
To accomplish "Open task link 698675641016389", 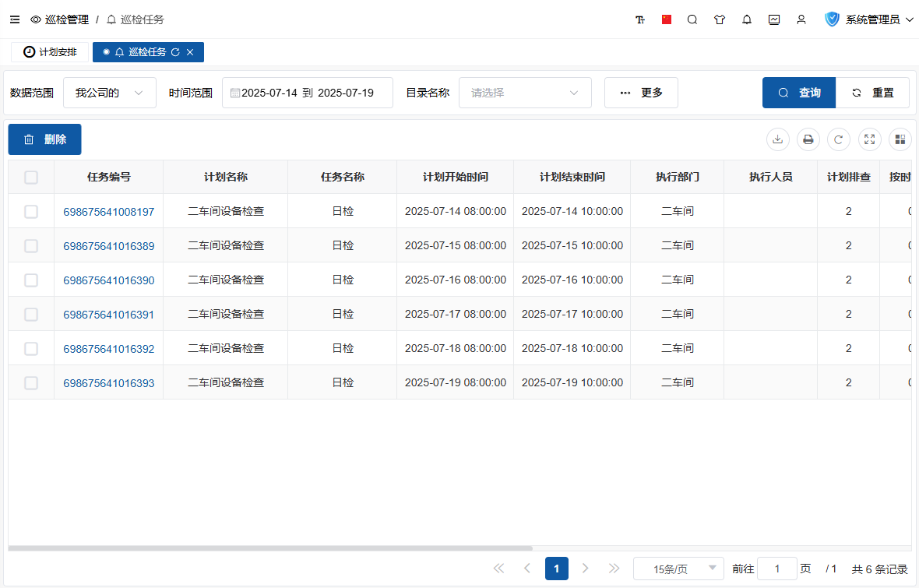I will click(108, 246).
